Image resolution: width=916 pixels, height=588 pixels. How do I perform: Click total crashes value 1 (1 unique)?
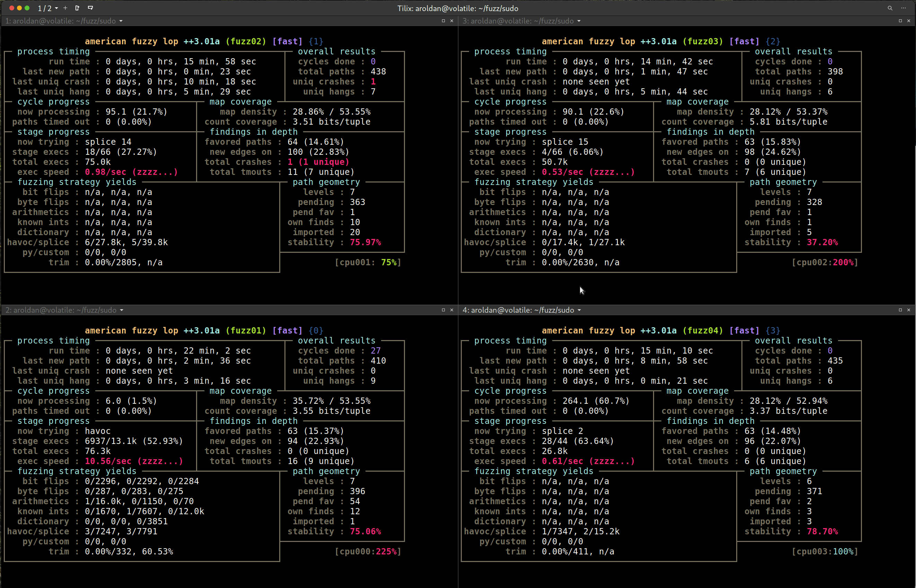[318, 162]
